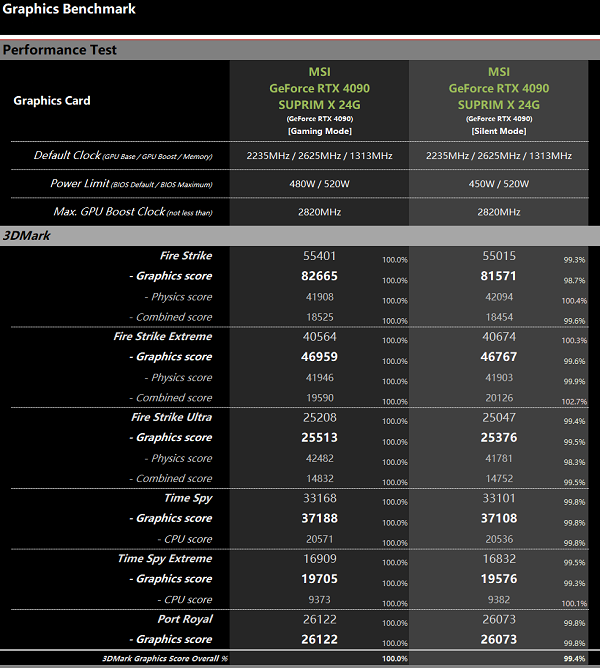Select the Silent Mode physics score "42094"

point(499,297)
